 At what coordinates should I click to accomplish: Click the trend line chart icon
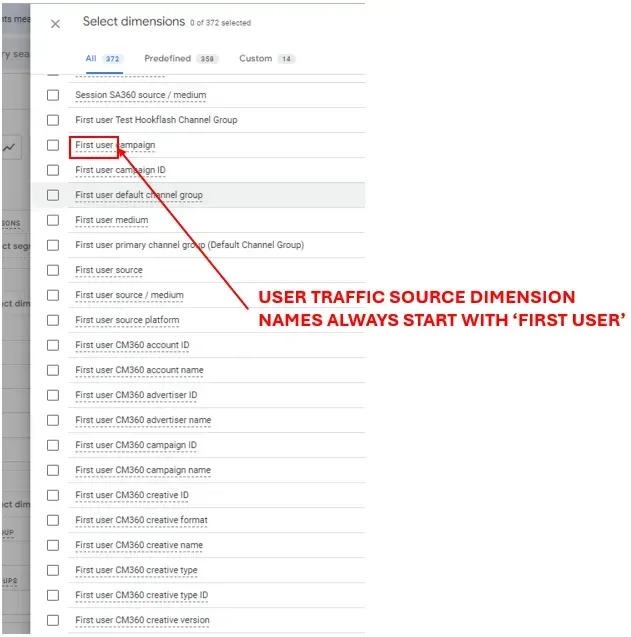[10, 147]
